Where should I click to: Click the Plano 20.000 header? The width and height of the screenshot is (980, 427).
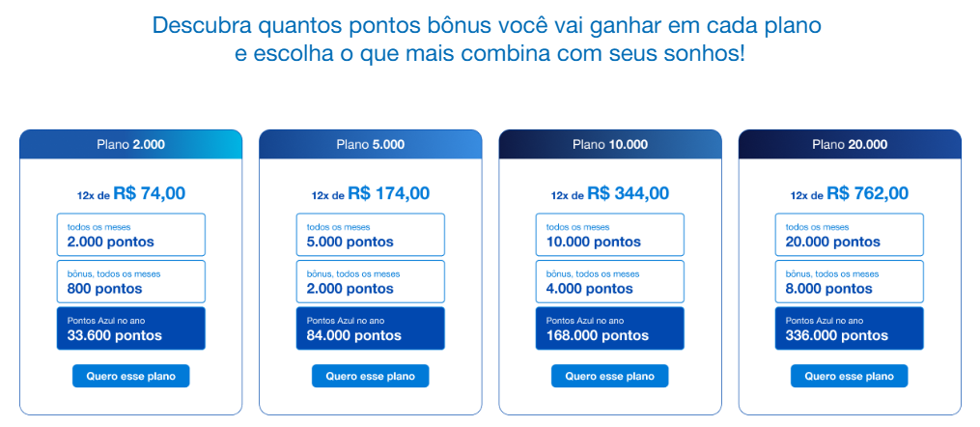[849, 145]
